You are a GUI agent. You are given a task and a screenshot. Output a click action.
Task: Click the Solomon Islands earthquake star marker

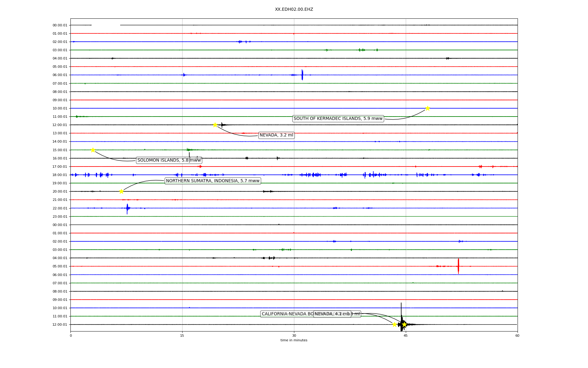pos(93,150)
